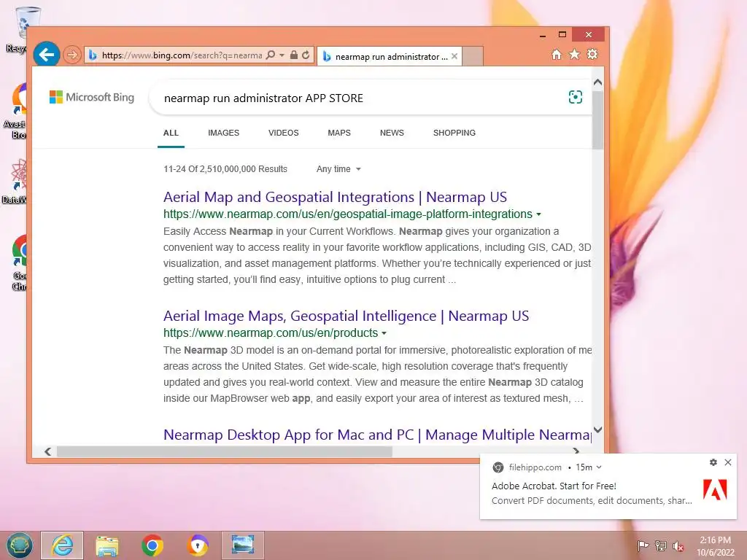
Task: Close the nearmap run administrator tab
Action: [x=454, y=56]
